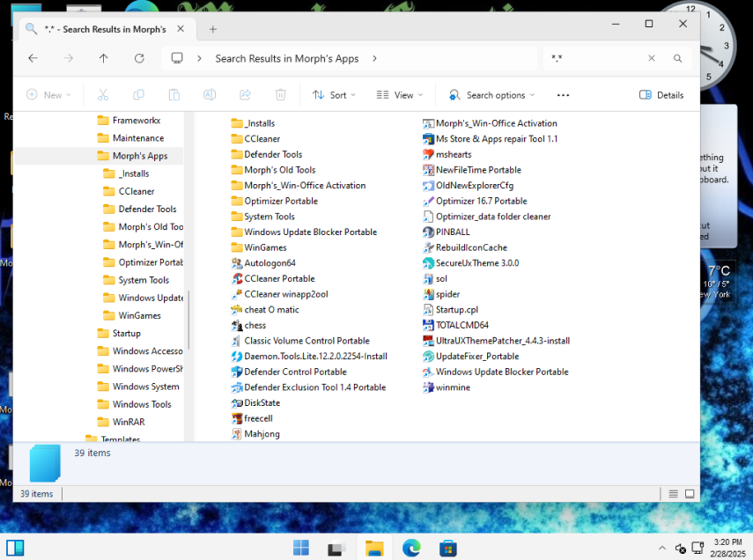
Task: Refresh the search results
Action: click(139, 59)
